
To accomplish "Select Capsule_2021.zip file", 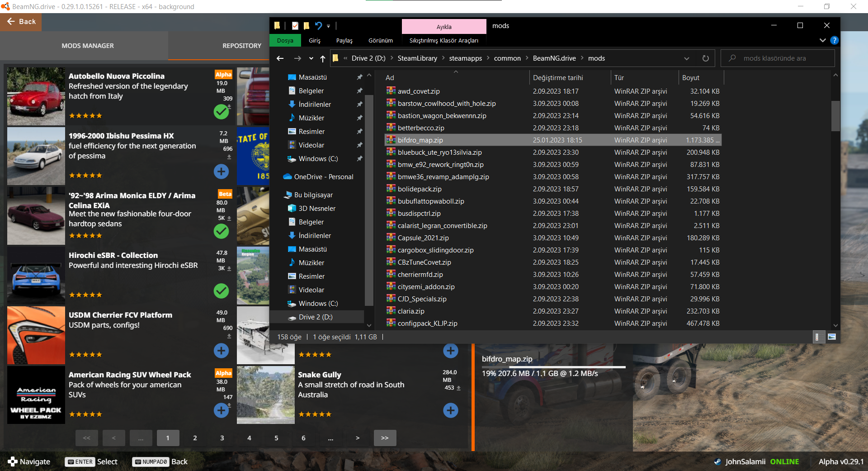I will [552, 238].
